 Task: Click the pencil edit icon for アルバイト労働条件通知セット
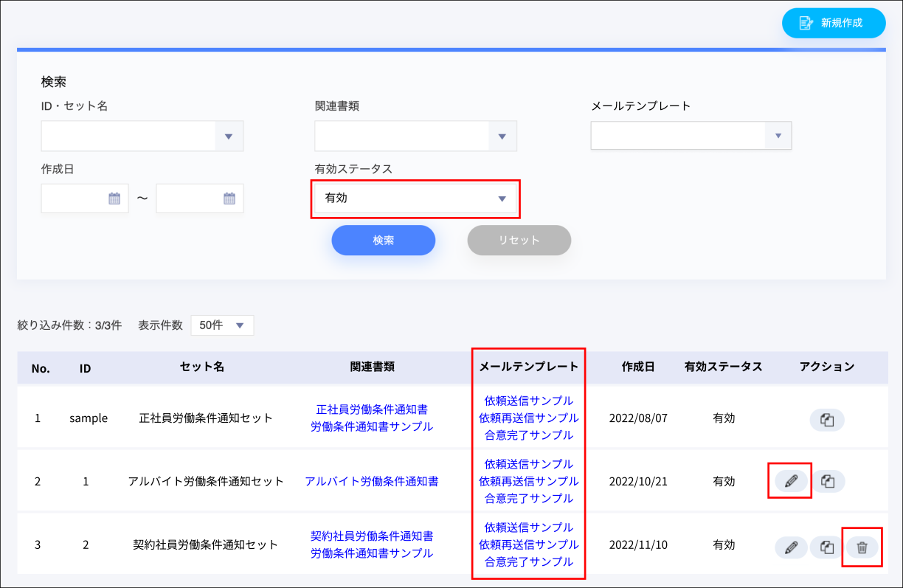point(791,482)
